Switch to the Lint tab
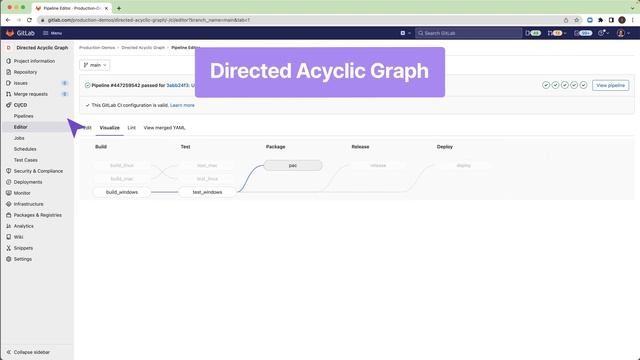640x360 pixels. coord(131,128)
